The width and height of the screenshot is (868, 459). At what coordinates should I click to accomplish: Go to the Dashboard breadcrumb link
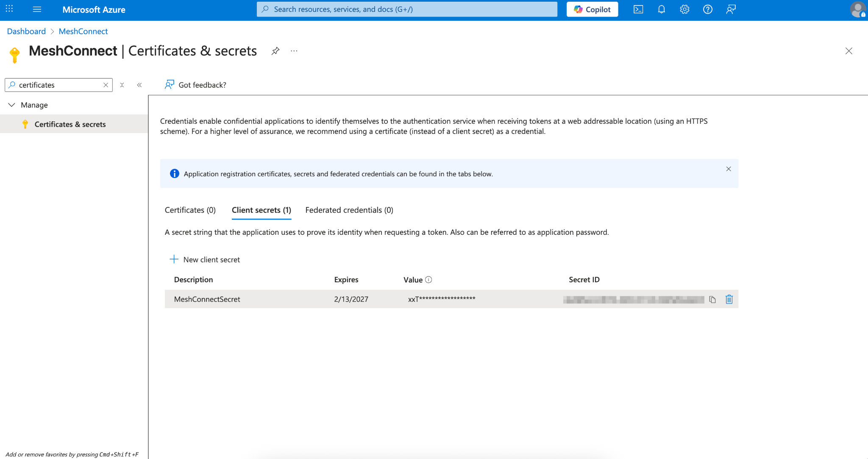click(x=26, y=31)
